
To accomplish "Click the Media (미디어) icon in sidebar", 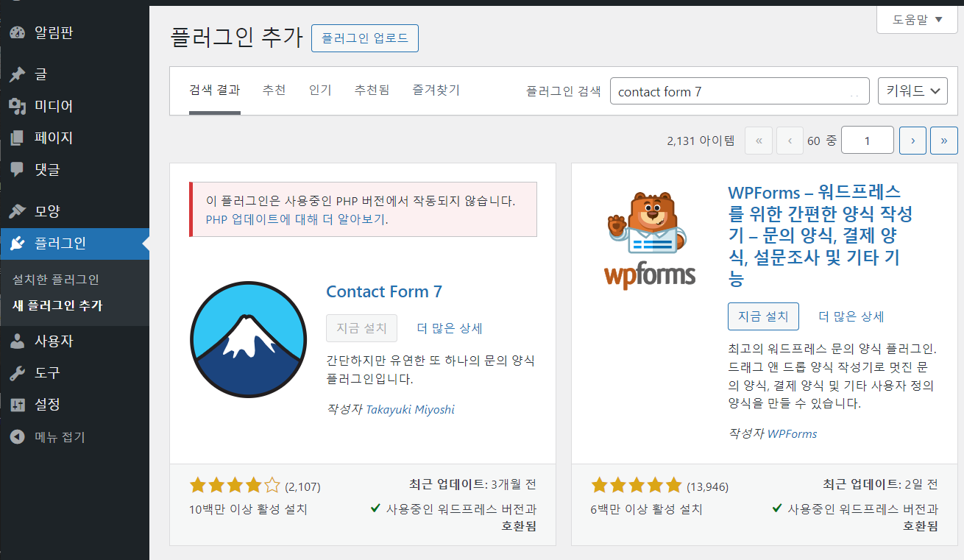I will 17,107.
